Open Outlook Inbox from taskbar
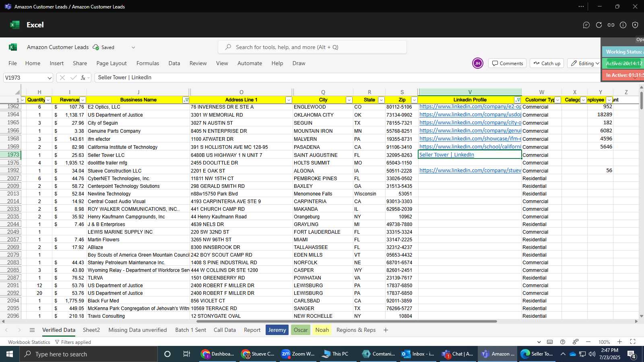Image resolution: width=644 pixels, height=362 pixels. click(x=418, y=354)
